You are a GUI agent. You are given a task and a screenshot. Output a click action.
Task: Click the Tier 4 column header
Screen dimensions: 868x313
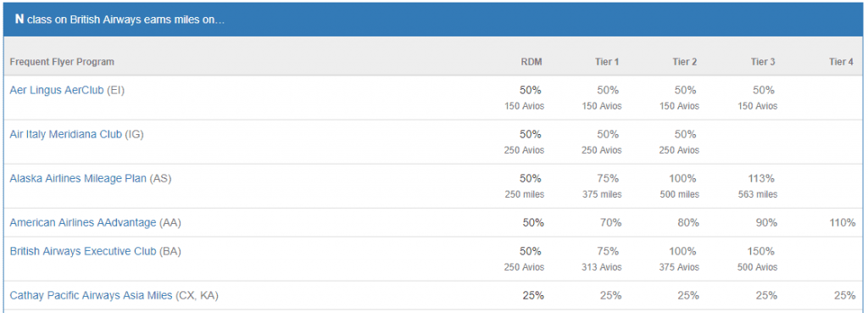[x=840, y=62]
